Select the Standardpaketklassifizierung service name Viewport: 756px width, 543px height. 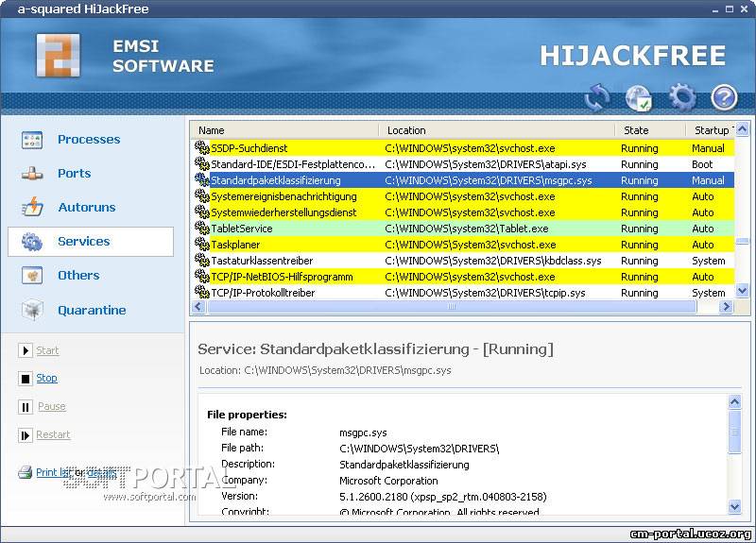click(275, 180)
